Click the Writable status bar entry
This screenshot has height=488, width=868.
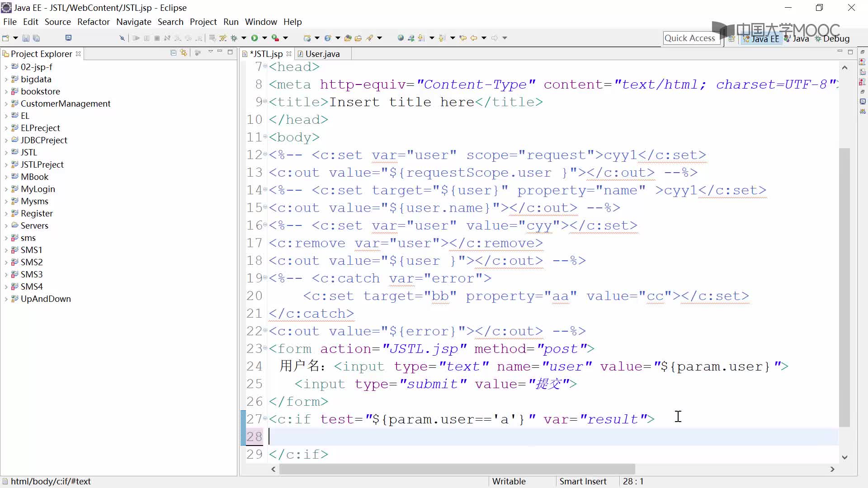[x=509, y=481]
